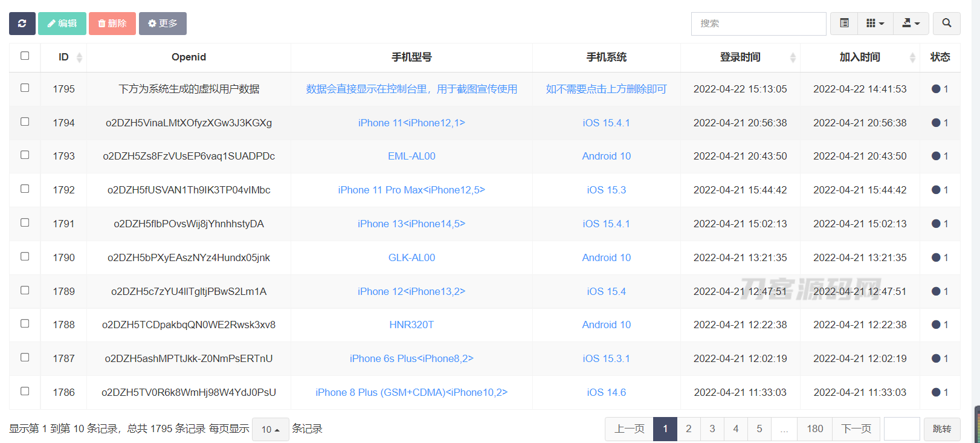Select the checkbox for row 1793
Image resolution: width=980 pixels, height=443 pixels.
[x=25, y=155]
